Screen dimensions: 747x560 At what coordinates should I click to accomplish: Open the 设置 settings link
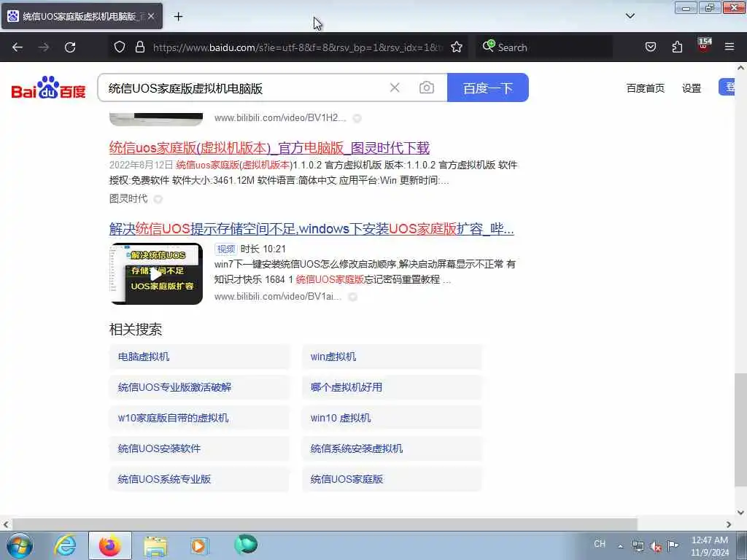point(692,88)
